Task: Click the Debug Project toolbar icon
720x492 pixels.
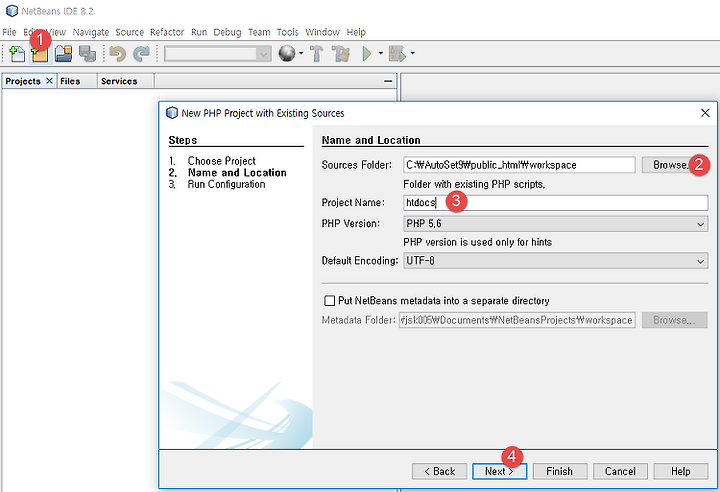Action: 397,54
